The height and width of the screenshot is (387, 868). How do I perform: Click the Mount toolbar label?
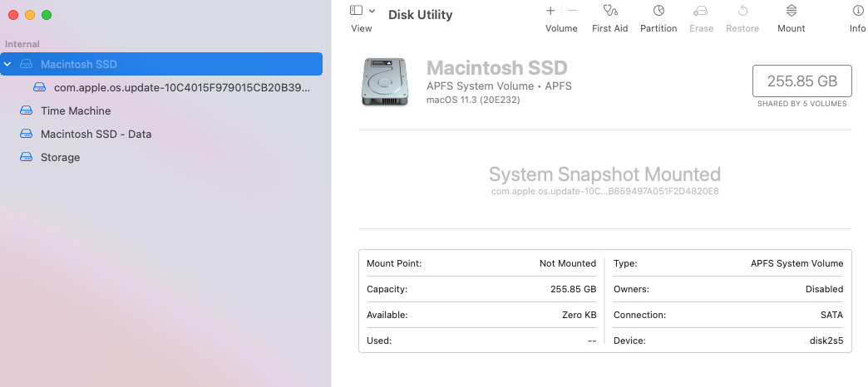coord(791,28)
